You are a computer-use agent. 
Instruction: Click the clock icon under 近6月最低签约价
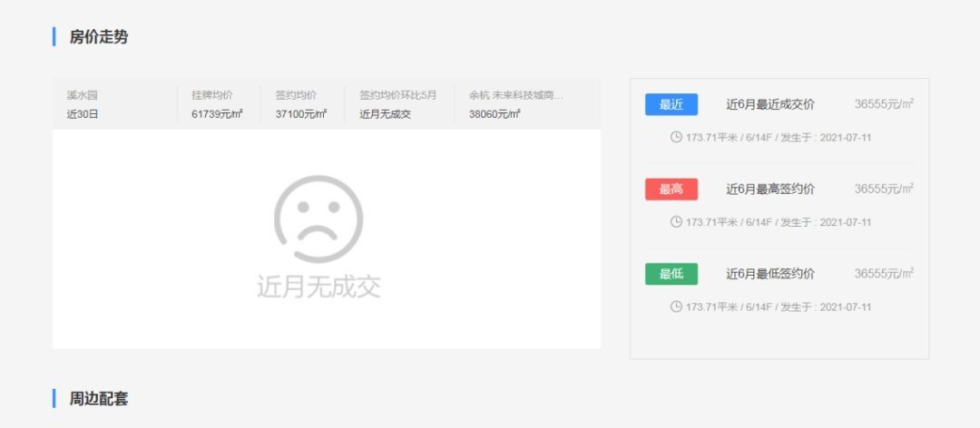(x=676, y=306)
